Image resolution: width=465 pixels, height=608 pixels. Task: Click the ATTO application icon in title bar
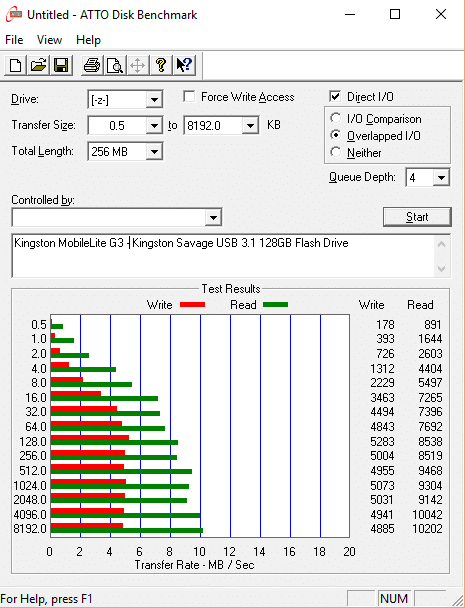(14, 15)
